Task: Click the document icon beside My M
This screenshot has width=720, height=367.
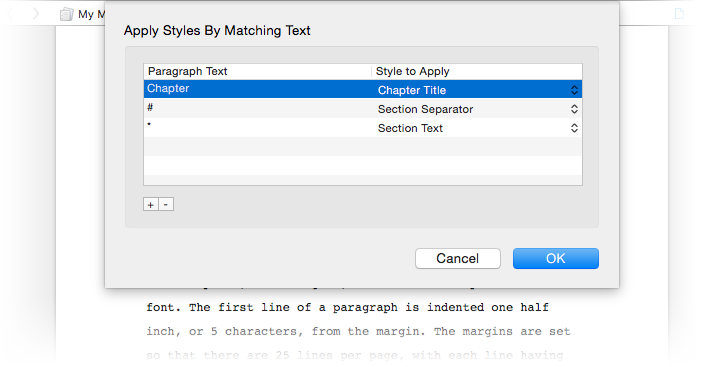Action: click(x=67, y=14)
